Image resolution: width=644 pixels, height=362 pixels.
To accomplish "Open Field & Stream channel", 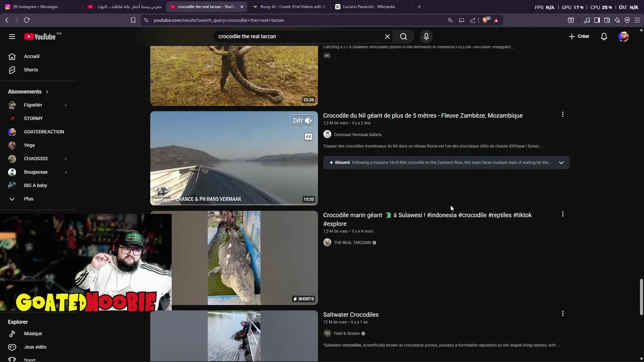I will 347,333.
